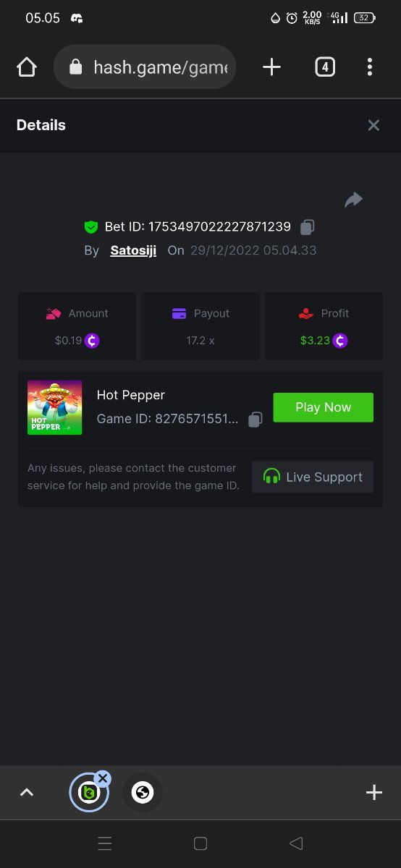
Task: Copy the Game ID with copy icon
Action: [255, 420]
